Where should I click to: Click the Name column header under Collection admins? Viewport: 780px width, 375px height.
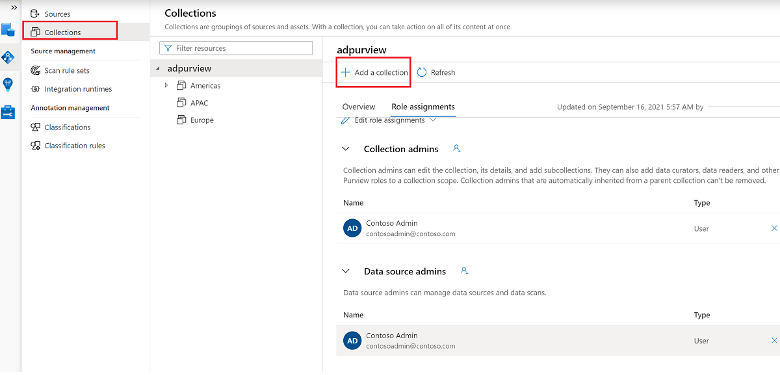pyautogui.click(x=353, y=203)
